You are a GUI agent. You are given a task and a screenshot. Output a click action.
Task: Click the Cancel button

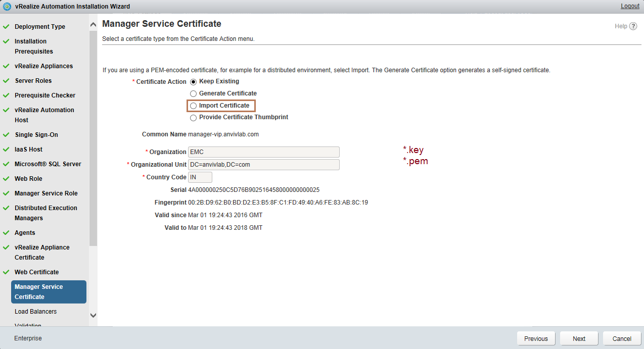(x=622, y=338)
